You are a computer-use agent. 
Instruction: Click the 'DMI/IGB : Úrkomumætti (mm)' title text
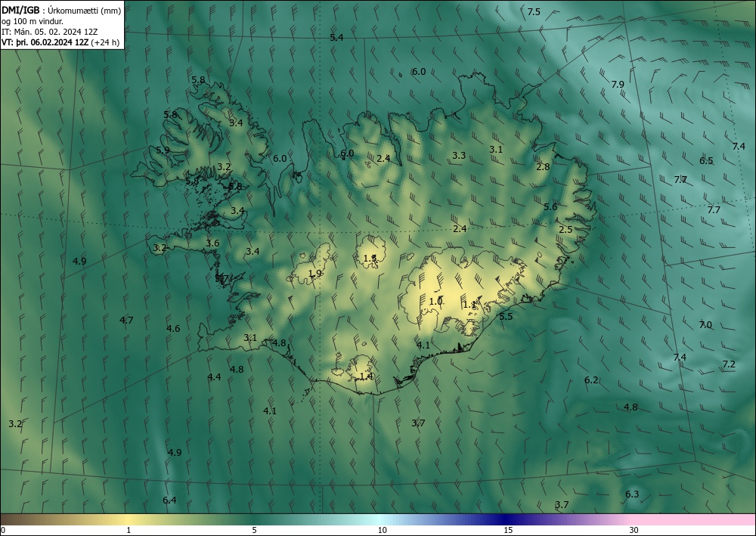pyautogui.click(x=61, y=9)
